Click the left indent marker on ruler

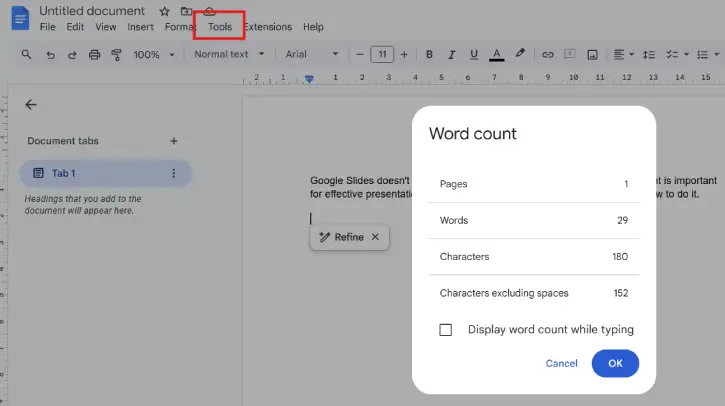coord(309,79)
